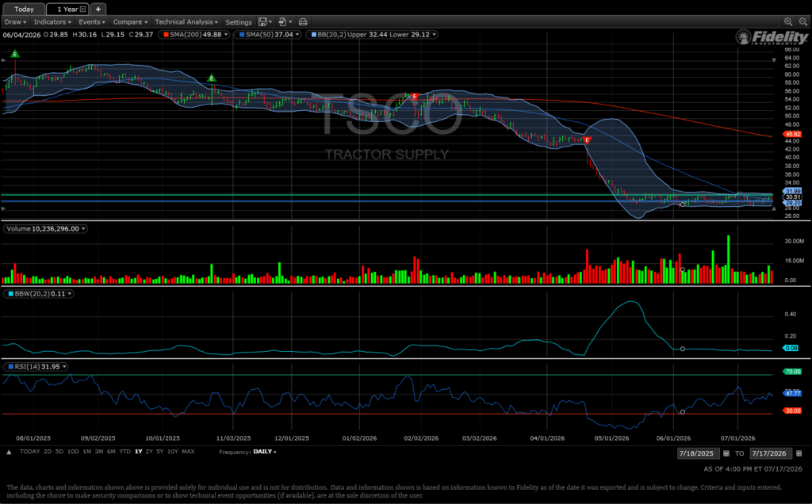Zoom out with the magnifier minus icon
Viewport: 812px width, 504px height.
803,21
